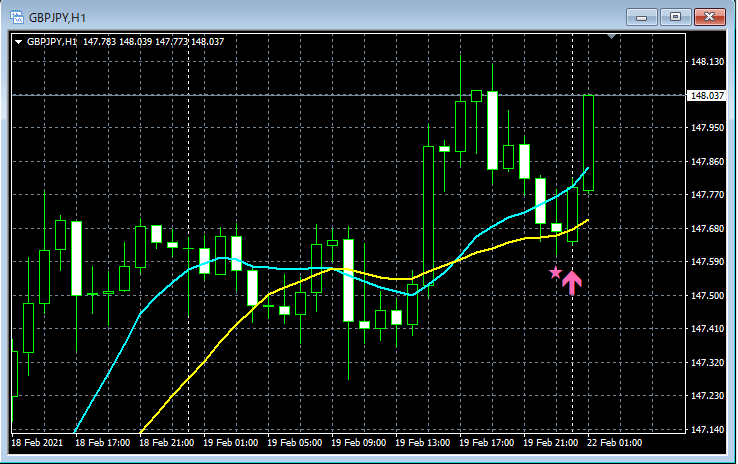
Task: Maximize the GBPJPY chart window
Action: pyautogui.click(x=675, y=17)
